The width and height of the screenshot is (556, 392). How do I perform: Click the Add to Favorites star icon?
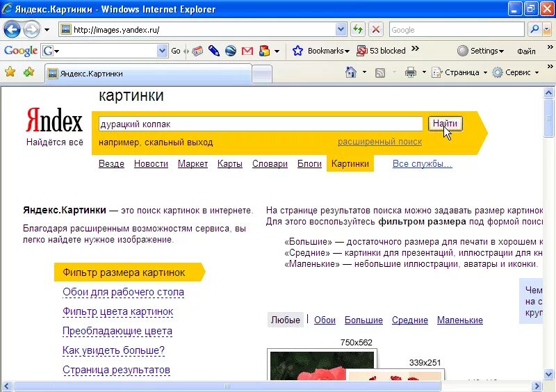(x=28, y=72)
